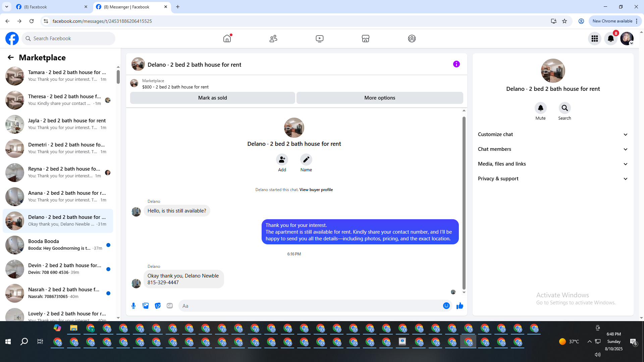
Task: Open the Marketplace icon in top navigation
Action: click(365, 39)
